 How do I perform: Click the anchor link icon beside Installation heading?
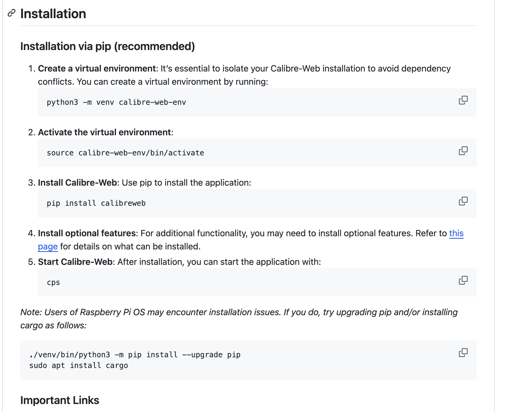click(x=11, y=13)
